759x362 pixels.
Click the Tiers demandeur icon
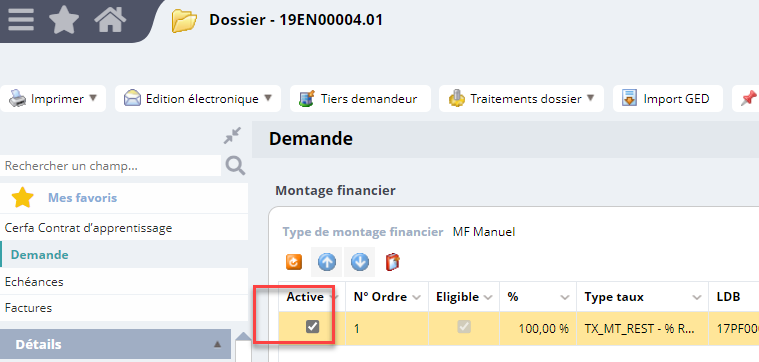pos(306,99)
